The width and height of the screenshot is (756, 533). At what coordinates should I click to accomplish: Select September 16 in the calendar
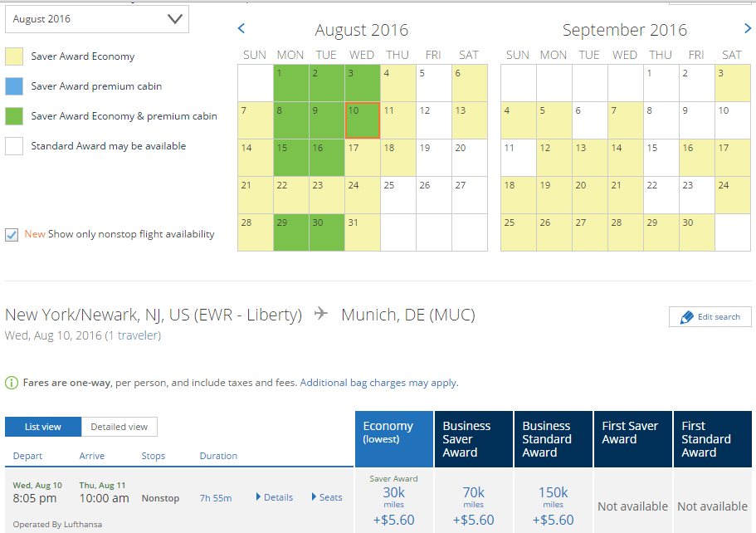tap(697, 158)
